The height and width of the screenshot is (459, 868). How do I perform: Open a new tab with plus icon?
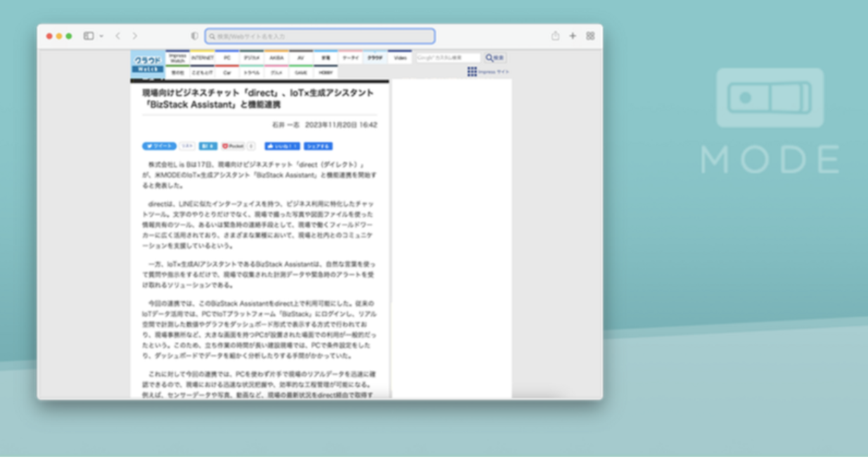(x=573, y=36)
